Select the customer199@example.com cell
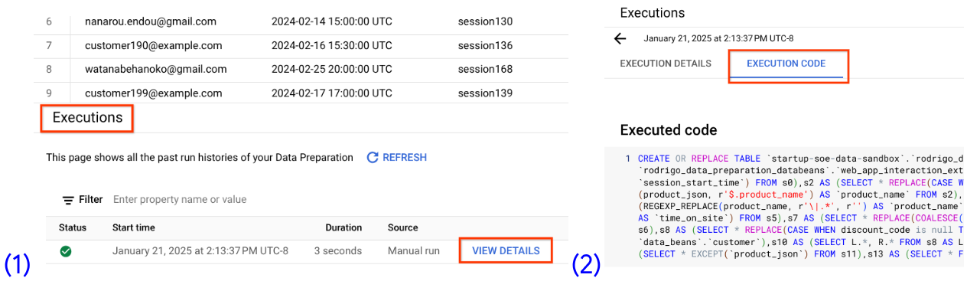Screen dimensions: 980x291 click(x=154, y=93)
